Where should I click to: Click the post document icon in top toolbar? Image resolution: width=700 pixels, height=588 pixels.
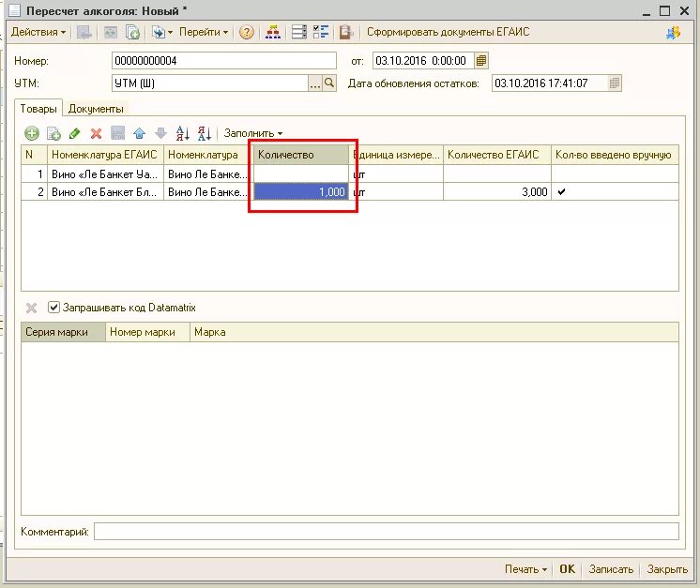84,32
